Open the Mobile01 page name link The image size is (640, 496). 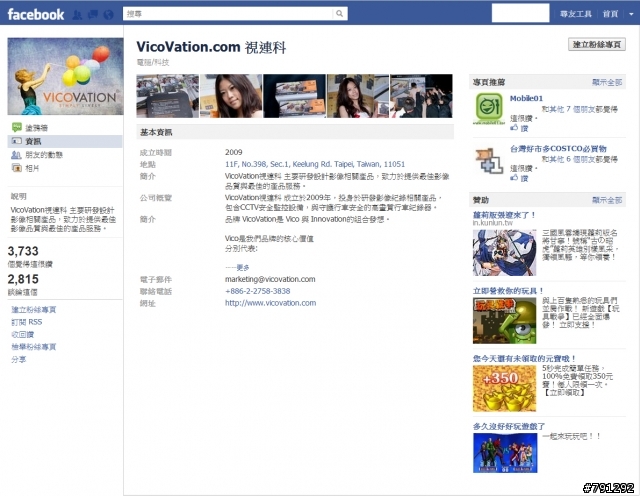click(527, 98)
